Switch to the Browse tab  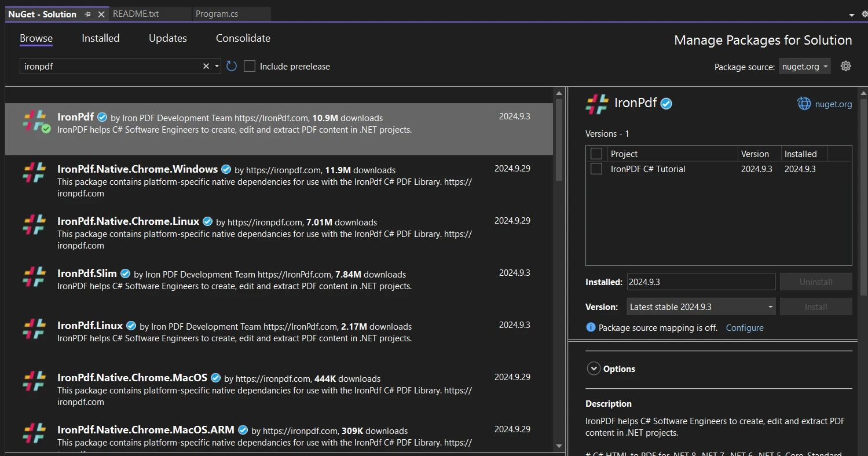pos(36,38)
